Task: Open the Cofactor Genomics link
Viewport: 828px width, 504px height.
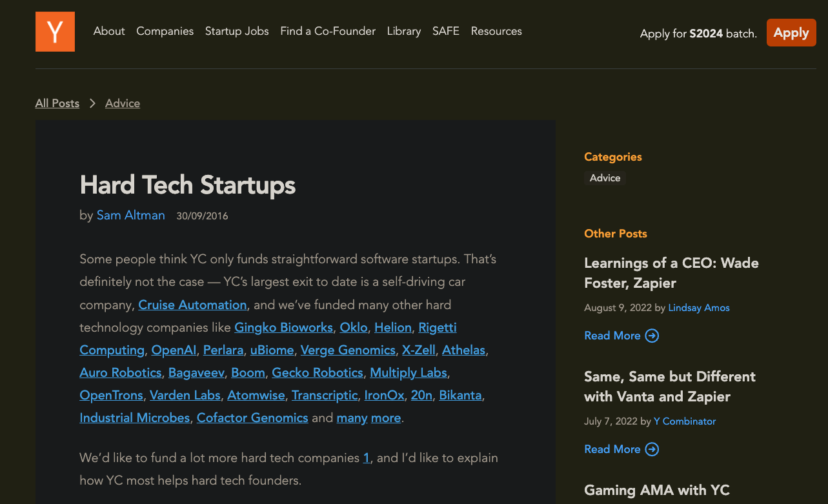Action: click(x=252, y=418)
